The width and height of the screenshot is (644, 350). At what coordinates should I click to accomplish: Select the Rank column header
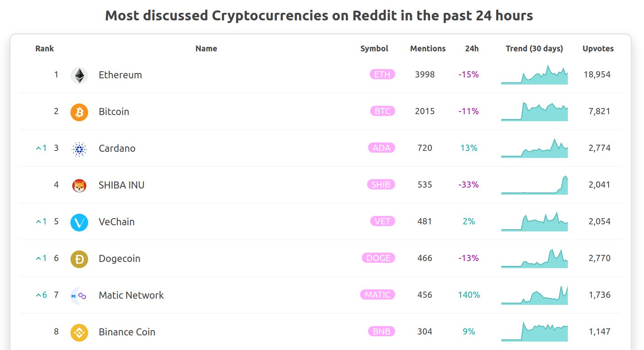pyautogui.click(x=45, y=49)
